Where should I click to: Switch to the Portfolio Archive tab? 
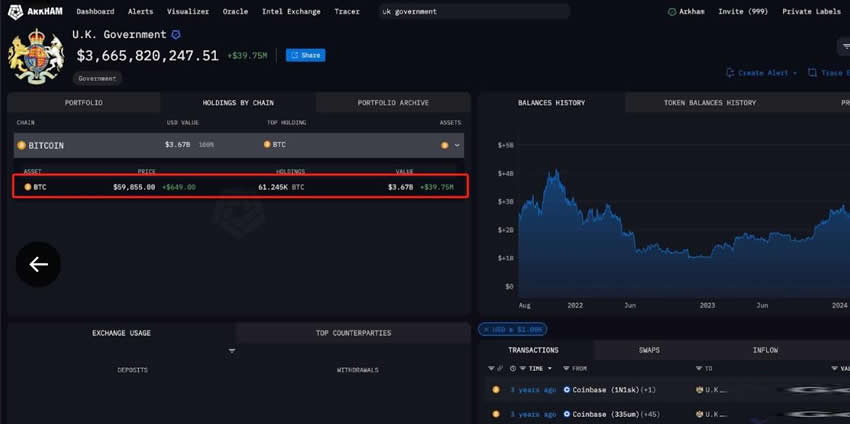pos(393,103)
